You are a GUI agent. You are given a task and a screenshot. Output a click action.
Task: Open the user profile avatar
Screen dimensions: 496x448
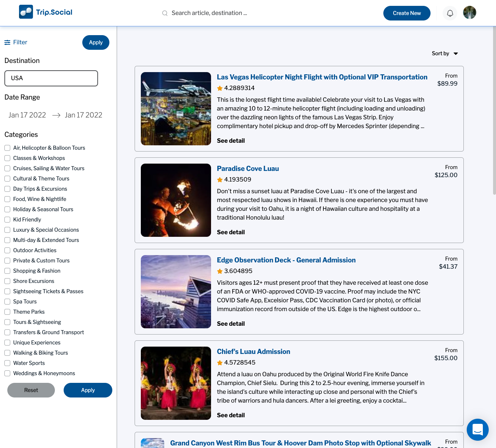pyautogui.click(x=470, y=12)
